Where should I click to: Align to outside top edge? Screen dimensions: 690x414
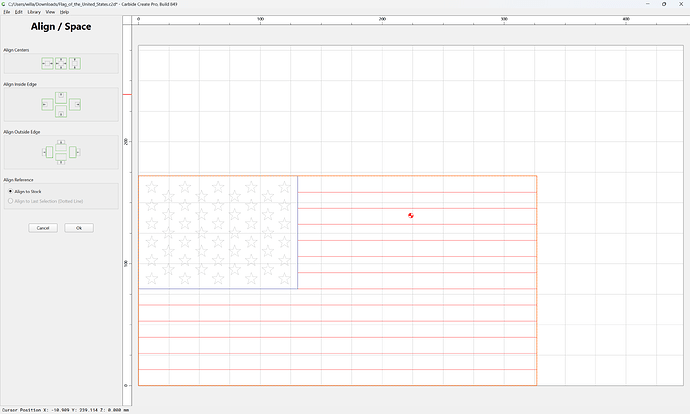pyautogui.click(x=61, y=145)
